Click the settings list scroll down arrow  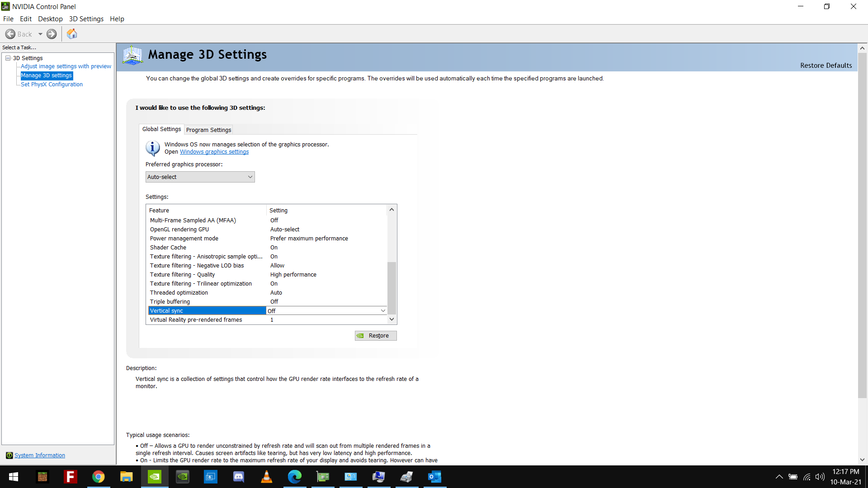click(392, 319)
